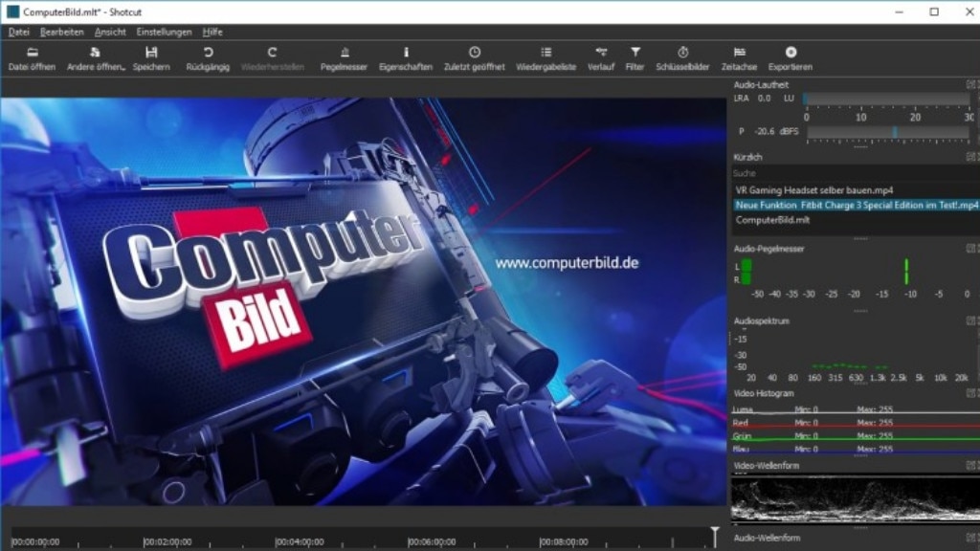This screenshot has width=980, height=551.
Task: Toggle the Pegelmesser panel
Action: [344, 58]
